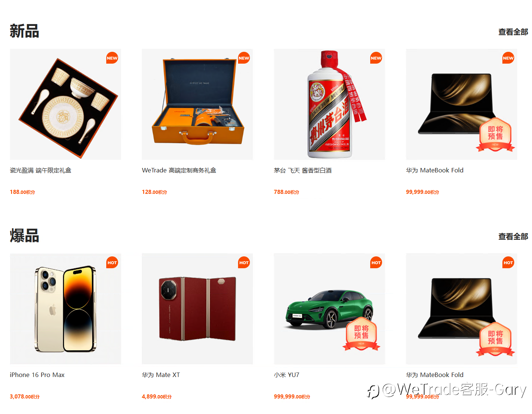The height and width of the screenshot is (414, 532).
Task: Click HOT badge on 华为 Mate XT
Action: point(244,263)
